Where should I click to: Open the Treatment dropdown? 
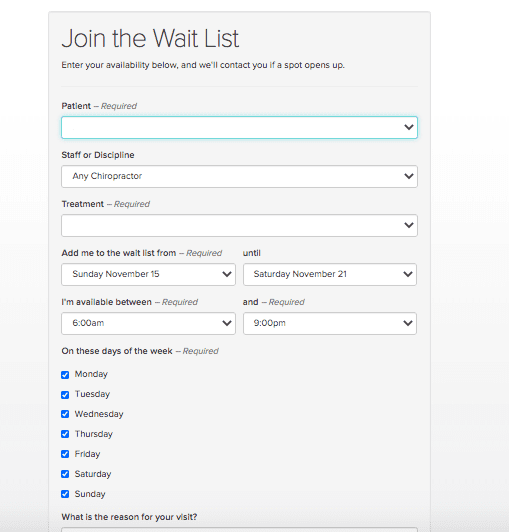point(239,225)
